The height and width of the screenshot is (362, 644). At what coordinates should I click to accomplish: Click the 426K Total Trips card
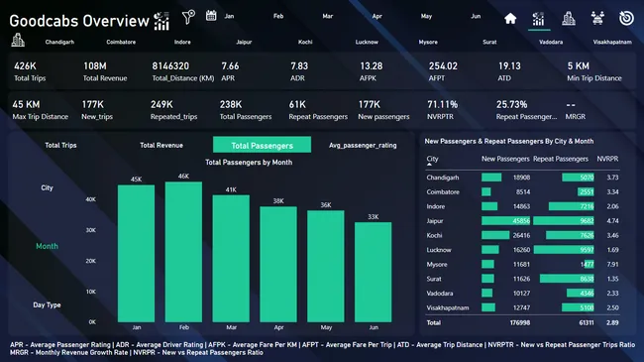(30, 71)
